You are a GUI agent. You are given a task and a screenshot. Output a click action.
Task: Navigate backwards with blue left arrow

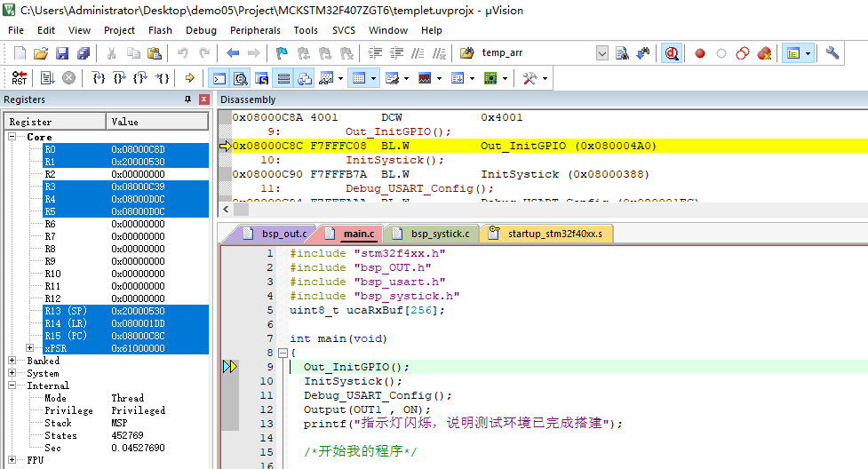(x=233, y=53)
